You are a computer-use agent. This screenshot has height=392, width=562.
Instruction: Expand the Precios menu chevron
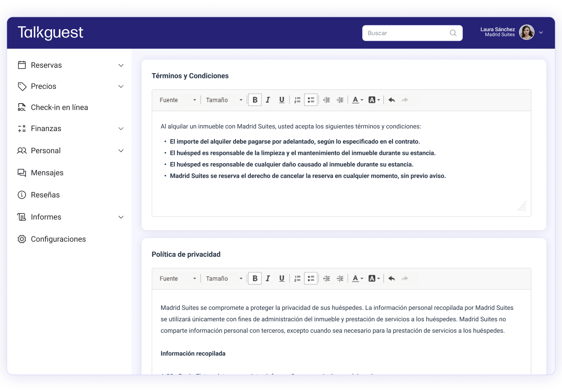[x=121, y=86]
